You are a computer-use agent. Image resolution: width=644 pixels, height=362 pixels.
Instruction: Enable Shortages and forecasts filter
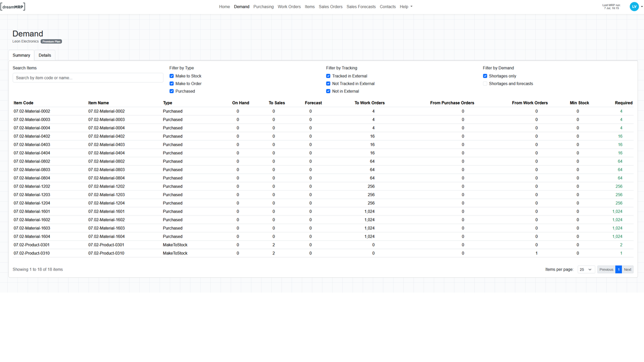[x=485, y=84]
